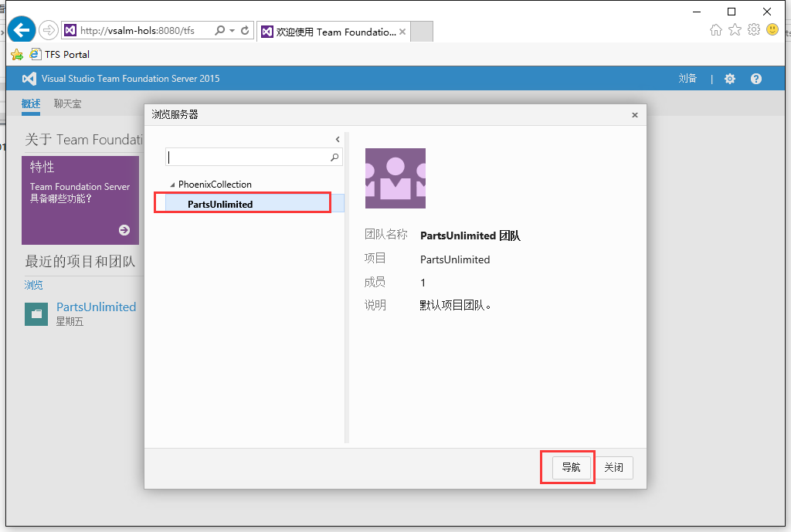Close the 浏览服务器 dialog with X

[x=635, y=115]
